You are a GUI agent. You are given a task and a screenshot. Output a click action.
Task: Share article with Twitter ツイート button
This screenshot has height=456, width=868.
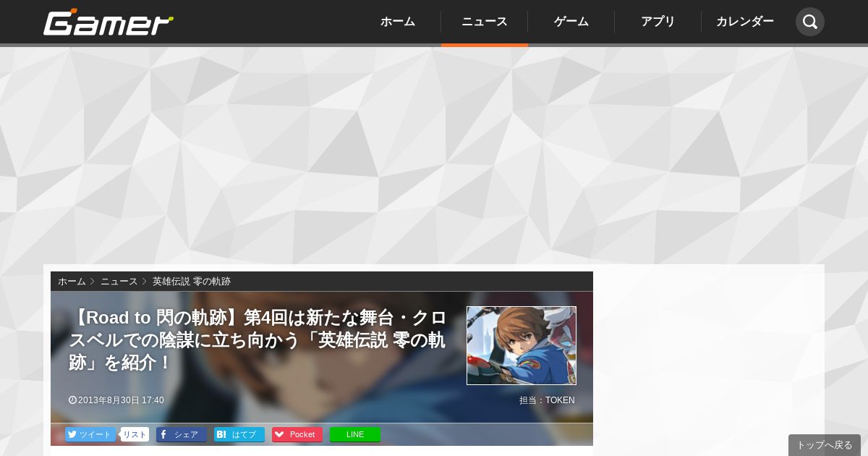pos(90,434)
